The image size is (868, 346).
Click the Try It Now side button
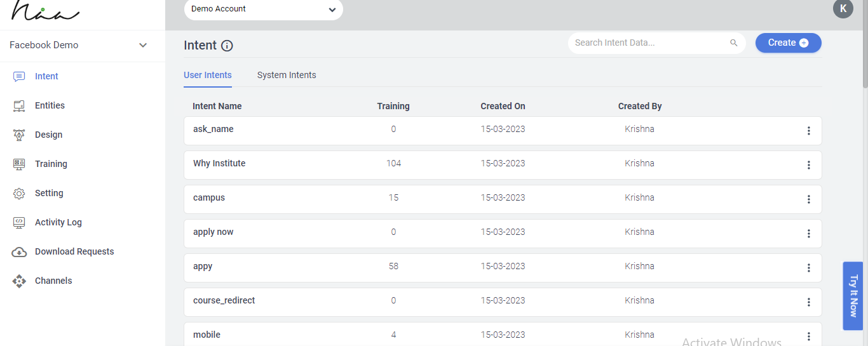pos(853,296)
